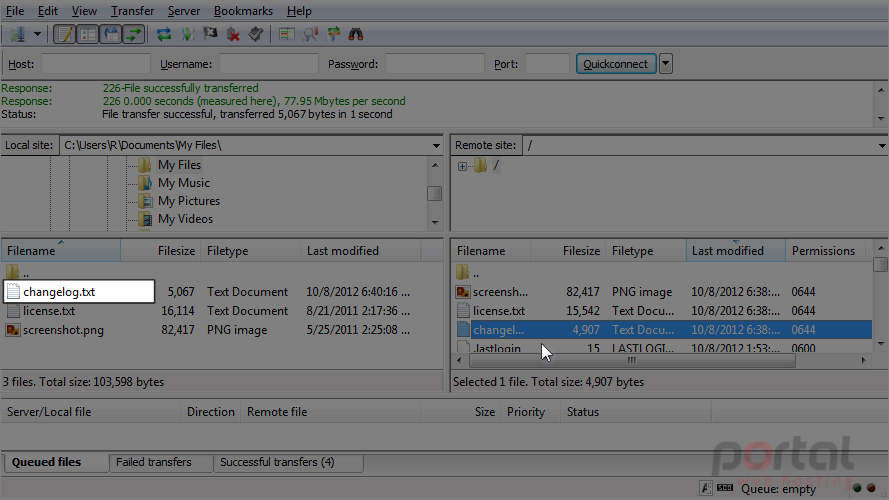The height and width of the screenshot is (500, 889).
Task: Select My Files in local tree
Action: pyautogui.click(x=179, y=165)
